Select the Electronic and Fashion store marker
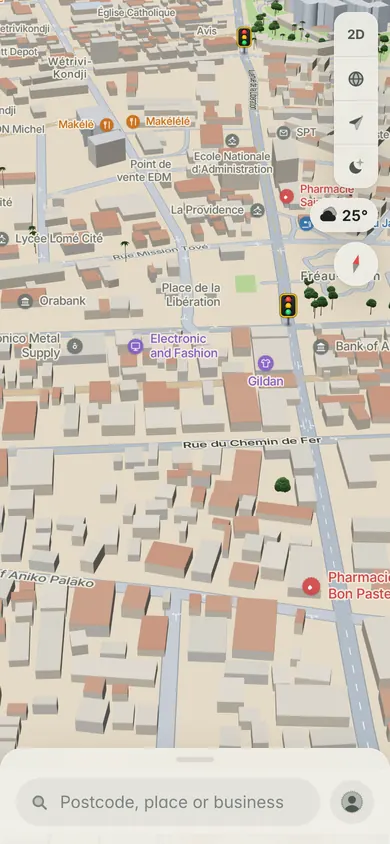The image size is (390, 844). (135, 346)
